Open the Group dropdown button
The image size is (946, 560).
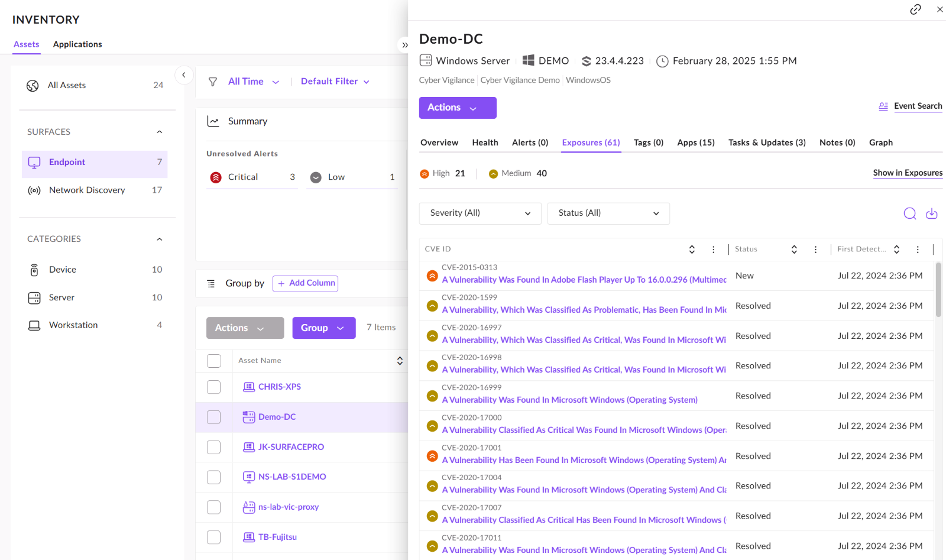(324, 328)
